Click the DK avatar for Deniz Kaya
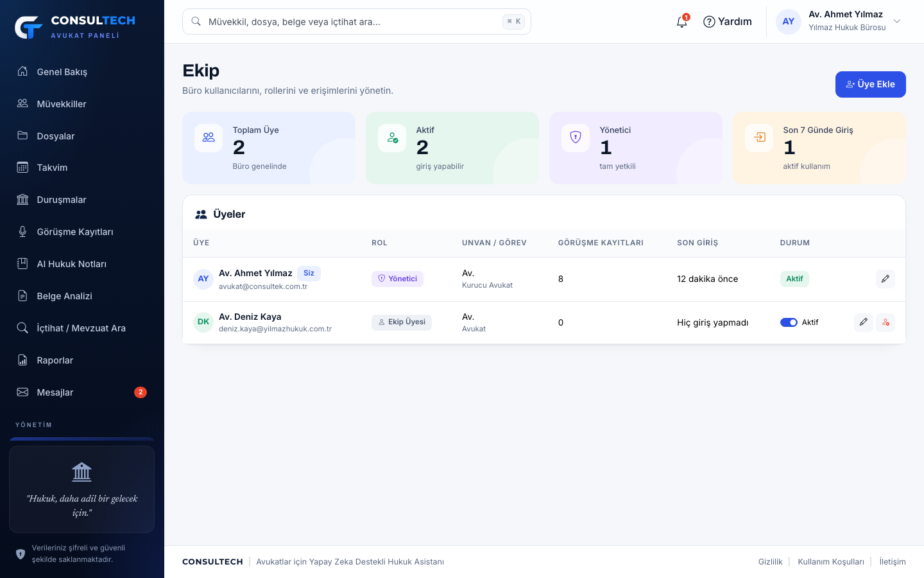 pos(203,322)
